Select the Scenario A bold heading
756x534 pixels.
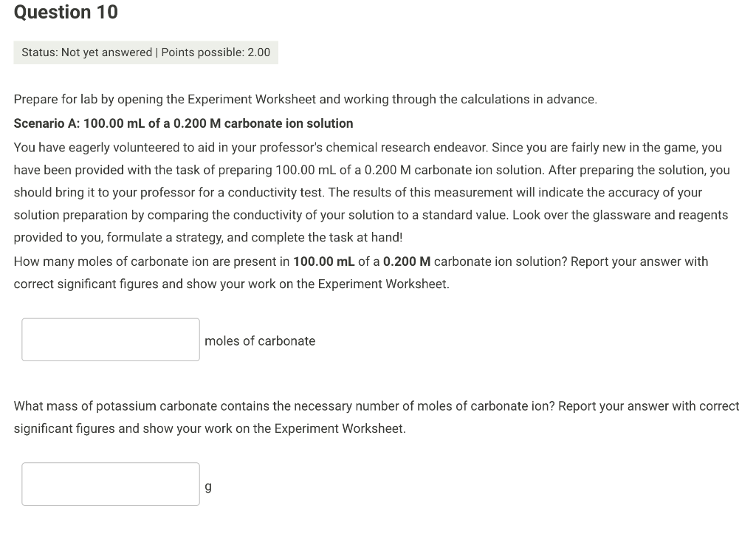pyautogui.click(x=182, y=123)
